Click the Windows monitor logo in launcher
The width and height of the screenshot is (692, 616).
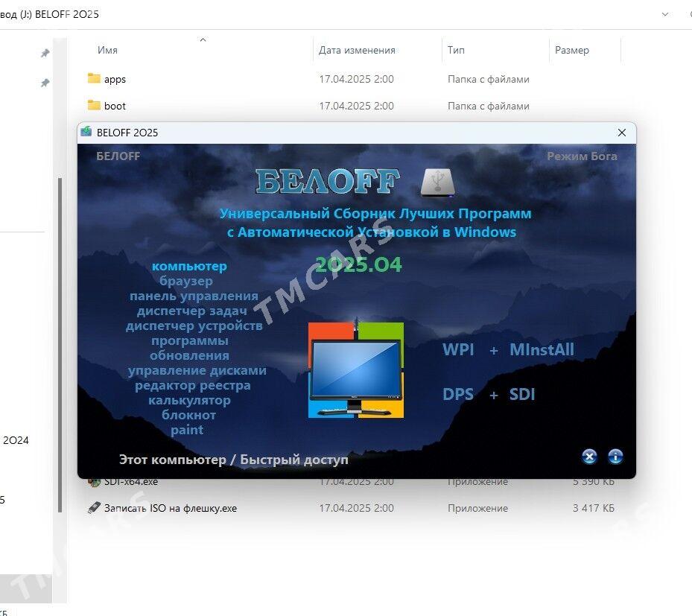click(x=356, y=369)
